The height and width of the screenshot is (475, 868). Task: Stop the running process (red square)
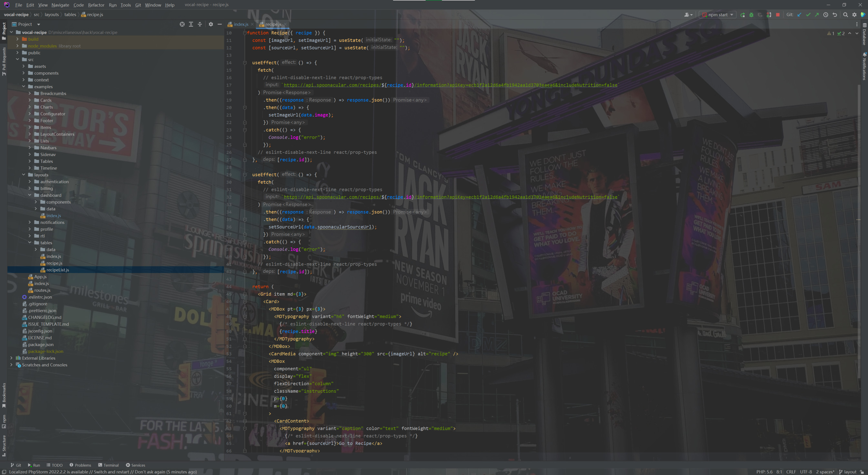pyautogui.click(x=778, y=15)
